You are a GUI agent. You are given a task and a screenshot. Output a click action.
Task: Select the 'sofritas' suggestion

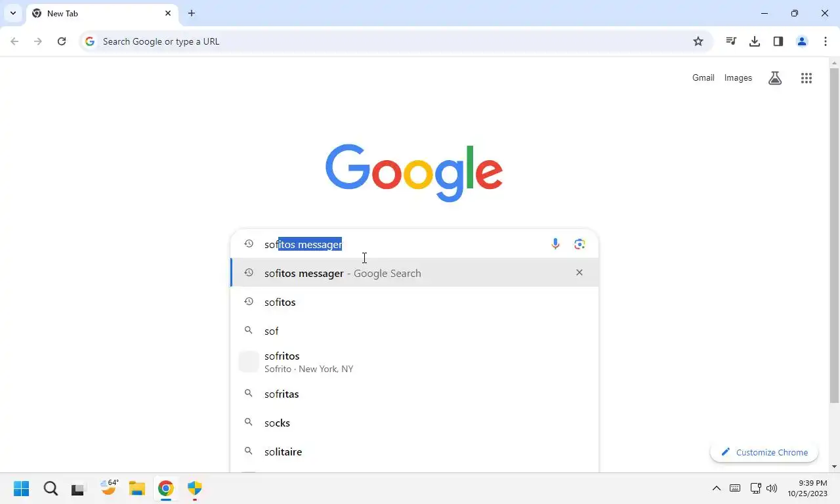point(414,394)
